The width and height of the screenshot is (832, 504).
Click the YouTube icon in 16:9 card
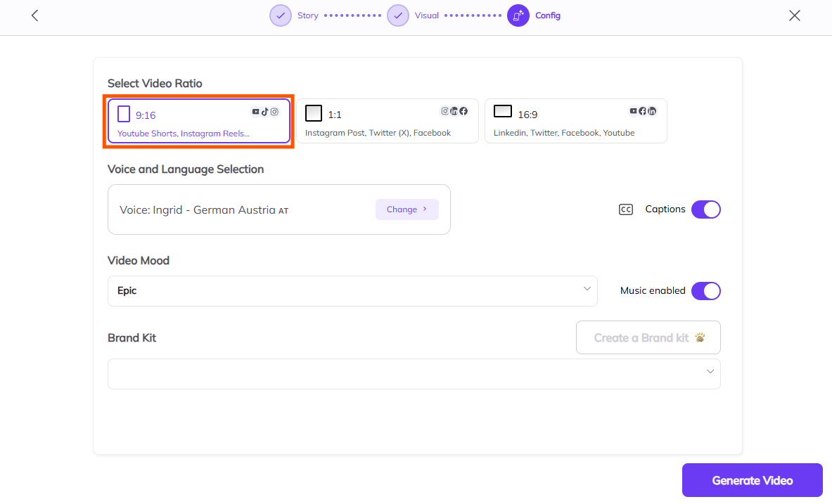pyautogui.click(x=633, y=111)
